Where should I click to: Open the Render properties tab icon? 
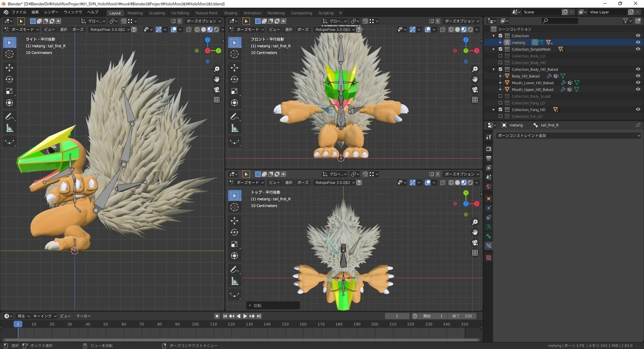(x=488, y=148)
